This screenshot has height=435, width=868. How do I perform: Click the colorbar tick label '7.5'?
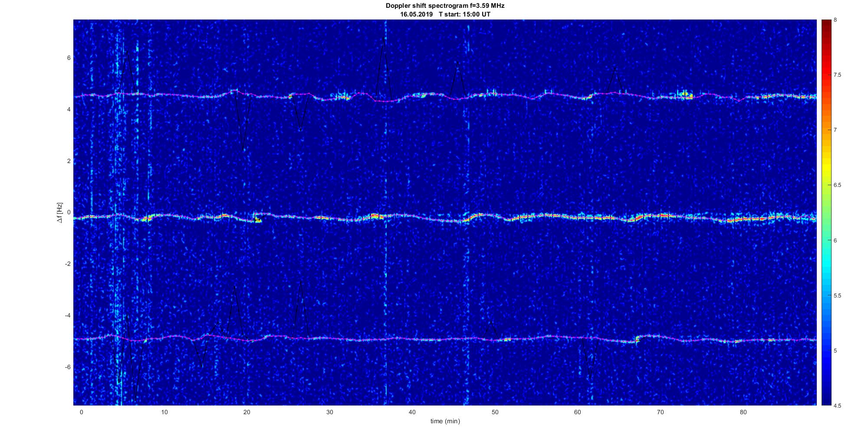click(837, 75)
